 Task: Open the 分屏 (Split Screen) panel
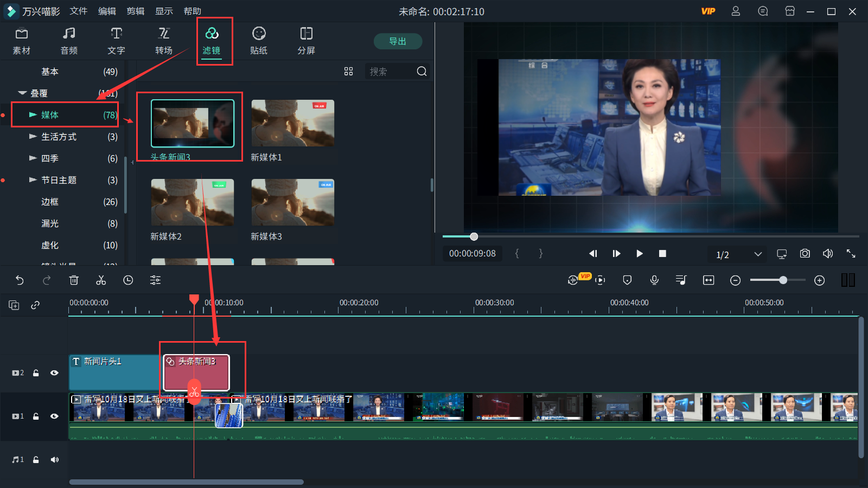click(305, 41)
